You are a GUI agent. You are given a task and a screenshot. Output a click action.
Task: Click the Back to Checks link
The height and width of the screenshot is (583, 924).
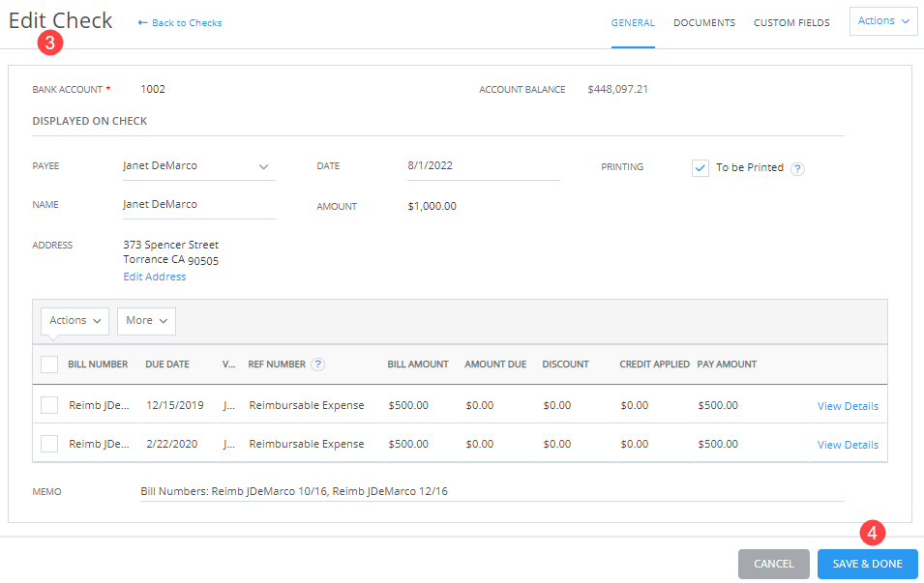coord(186,22)
